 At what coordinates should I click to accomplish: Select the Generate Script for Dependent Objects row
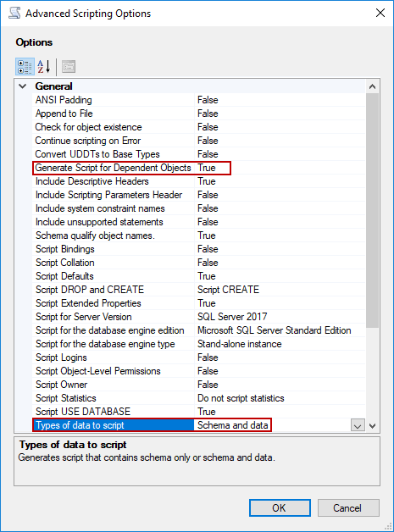pos(200,168)
